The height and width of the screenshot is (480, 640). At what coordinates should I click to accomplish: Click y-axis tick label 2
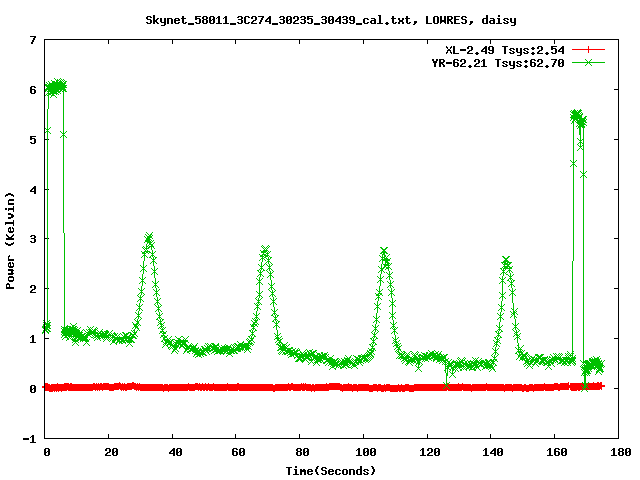pyautogui.click(x=33, y=289)
